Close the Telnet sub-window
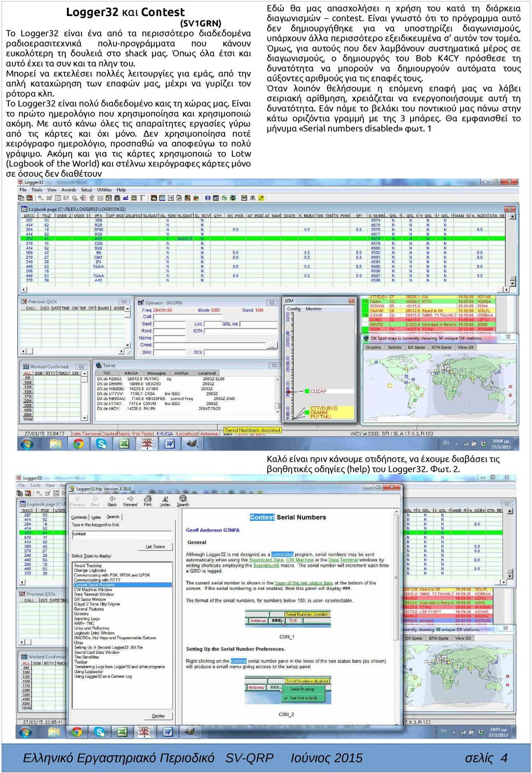 point(274,366)
